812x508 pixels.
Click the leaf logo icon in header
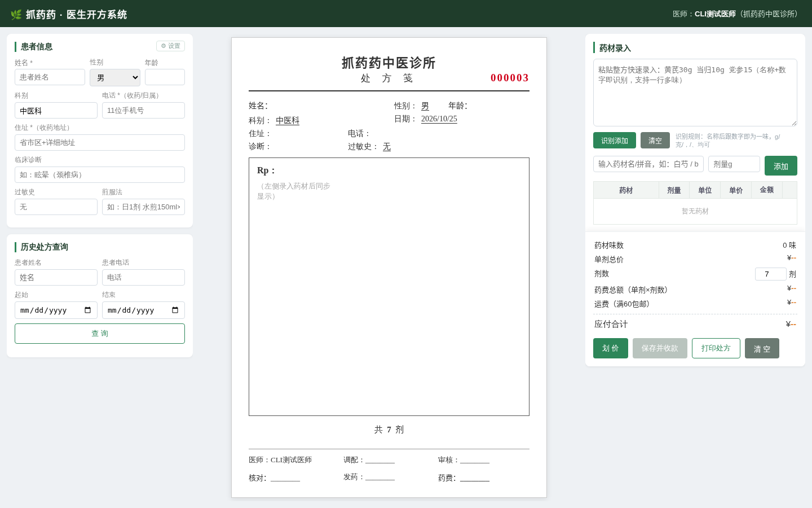point(16,14)
